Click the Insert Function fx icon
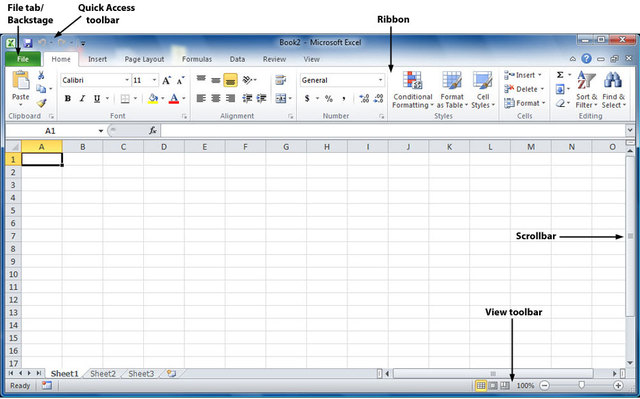640x399 pixels. coord(153,131)
